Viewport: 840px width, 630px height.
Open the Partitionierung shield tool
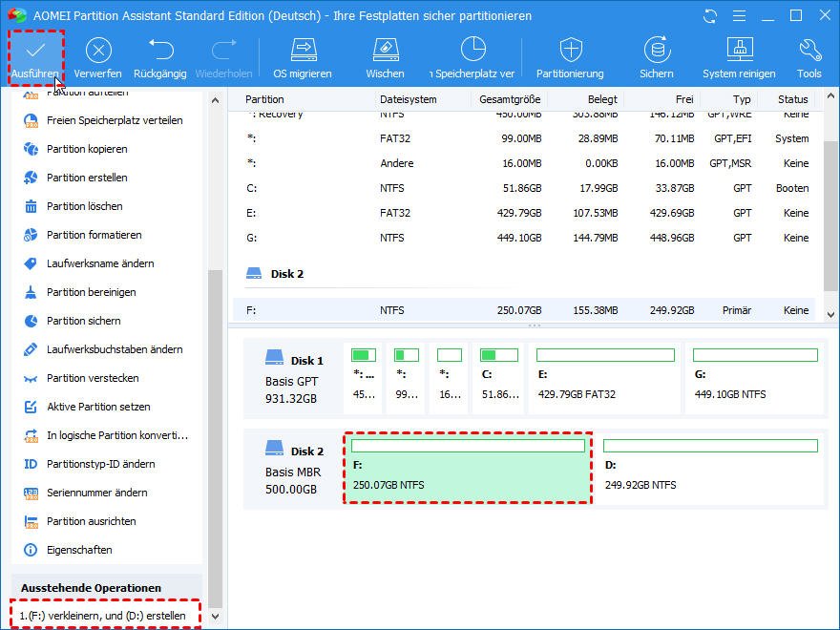pyautogui.click(x=571, y=58)
